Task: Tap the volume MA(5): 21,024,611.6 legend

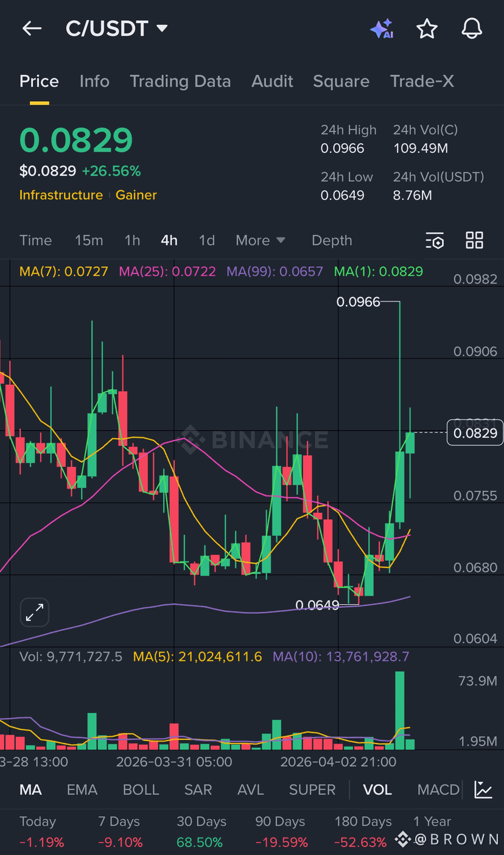Action: (198, 656)
